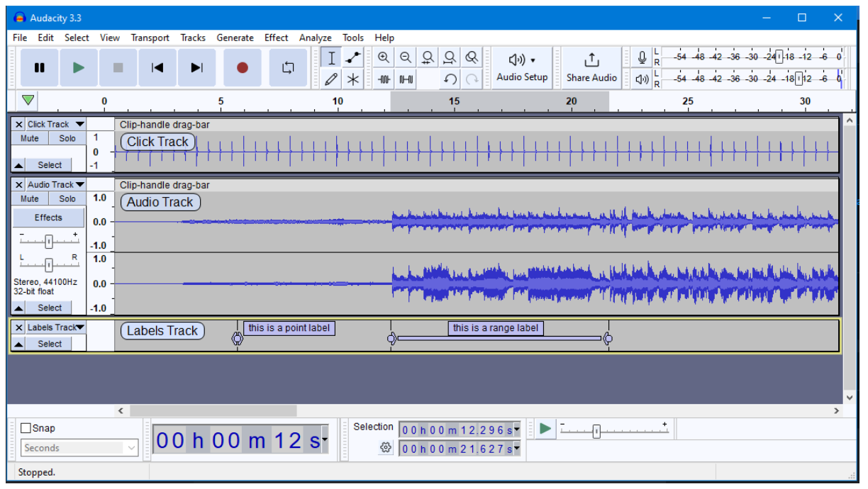
Task: Select the Envelope tool
Action: pos(353,58)
